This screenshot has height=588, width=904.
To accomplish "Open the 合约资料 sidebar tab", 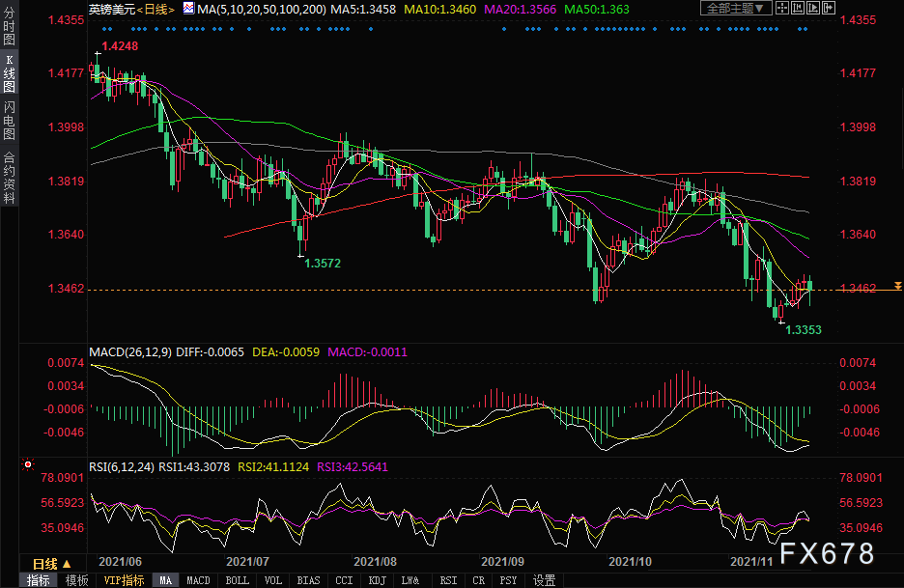I will pyautogui.click(x=9, y=176).
